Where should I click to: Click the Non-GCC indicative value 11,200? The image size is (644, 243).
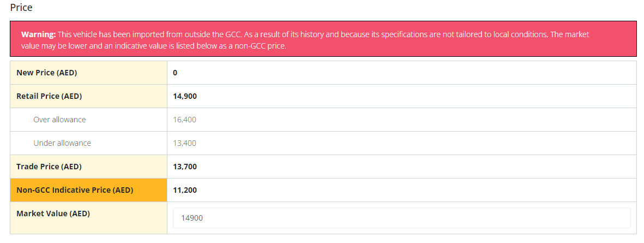pos(185,190)
